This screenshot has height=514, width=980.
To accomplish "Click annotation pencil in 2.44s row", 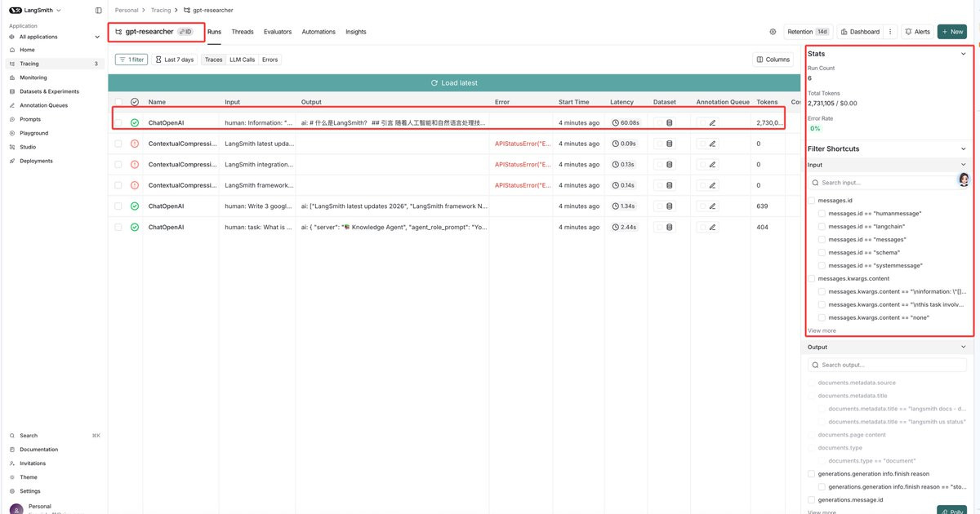I will coord(712,227).
